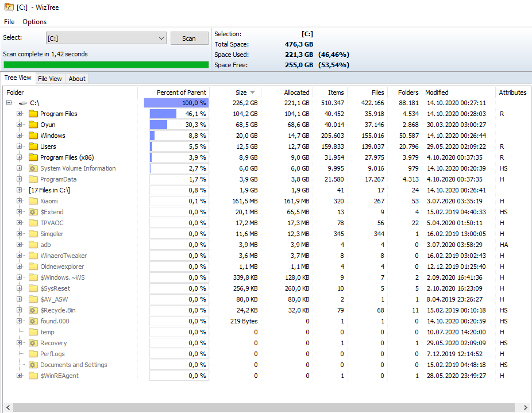Click the Users folder icon
Viewport: 532px width, 413px height.
tap(33, 146)
